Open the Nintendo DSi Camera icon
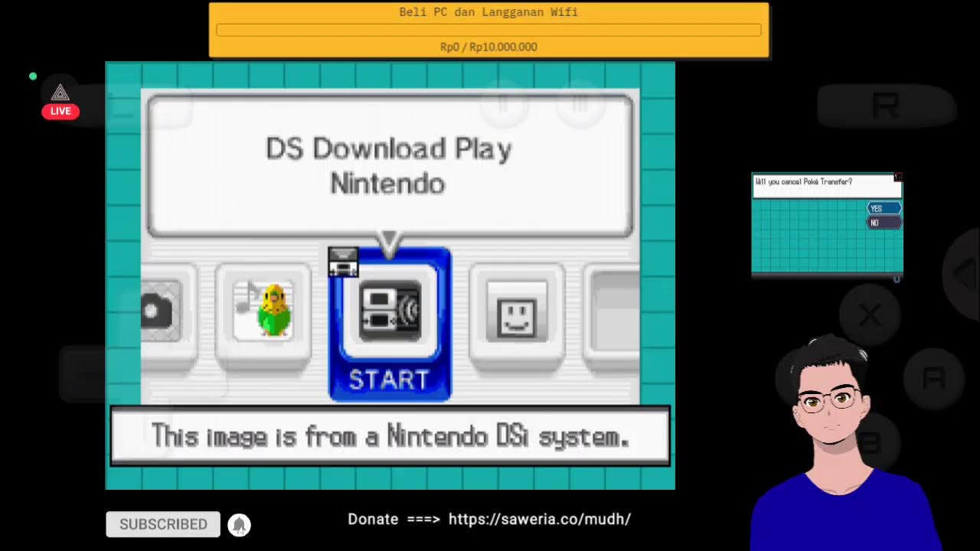This screenshot has height=551, width=980. click(162, 311)
